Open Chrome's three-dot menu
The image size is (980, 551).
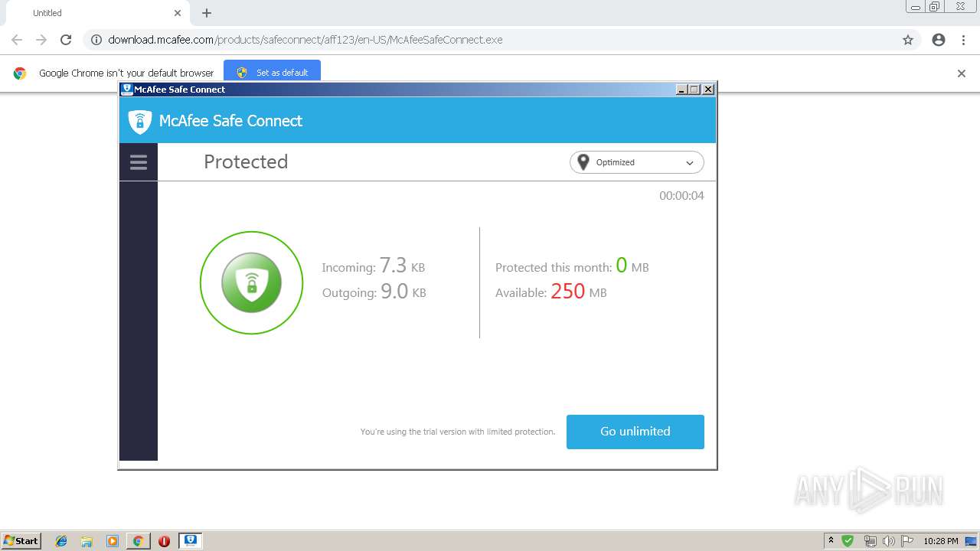coord(963,40)
